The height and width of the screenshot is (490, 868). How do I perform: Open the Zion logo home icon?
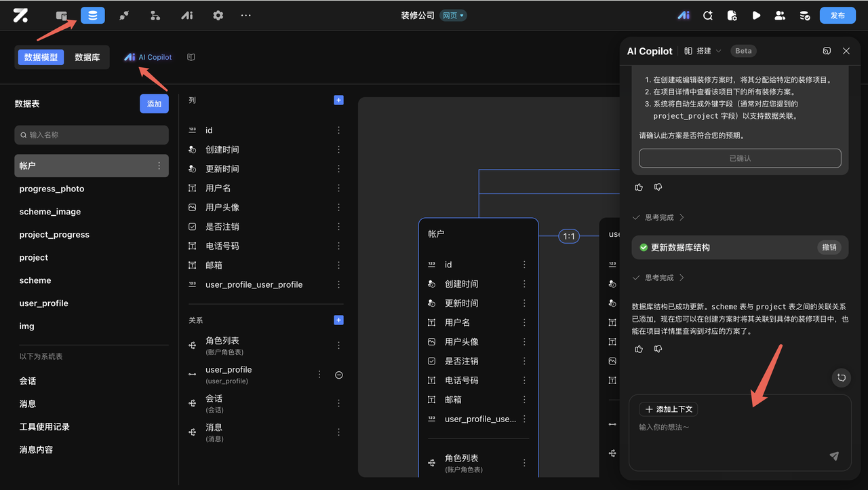click(x=20, y=16)
